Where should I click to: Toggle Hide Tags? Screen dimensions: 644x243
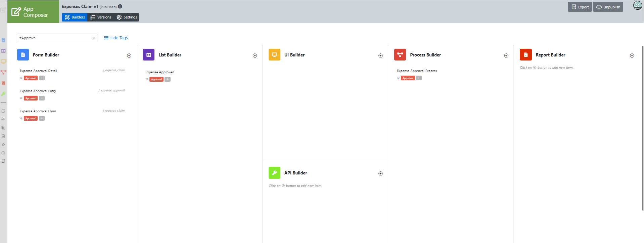116,38
